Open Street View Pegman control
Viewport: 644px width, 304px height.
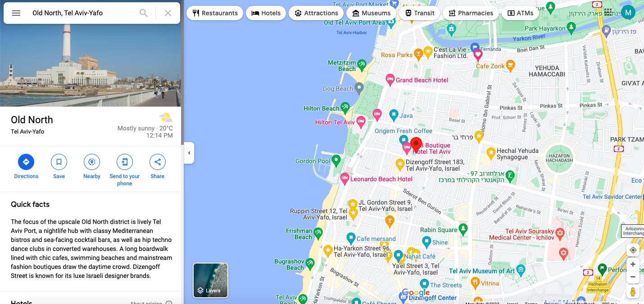coord(633,292)
